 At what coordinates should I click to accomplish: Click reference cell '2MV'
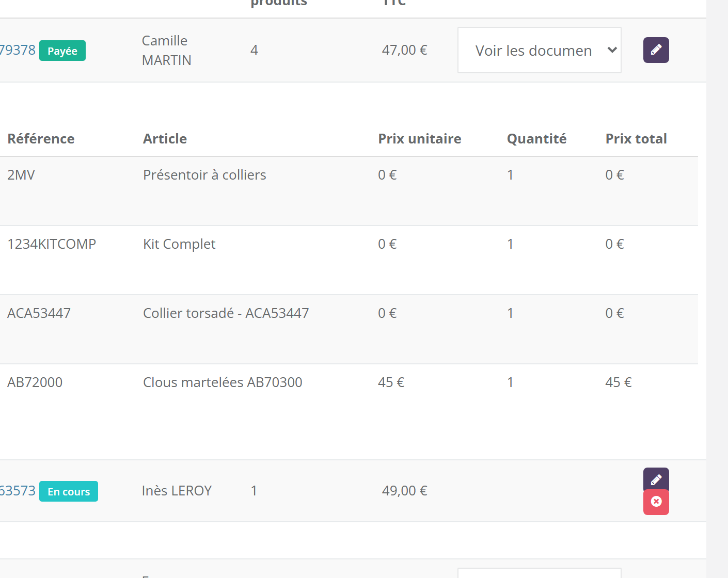coord(21,175)
